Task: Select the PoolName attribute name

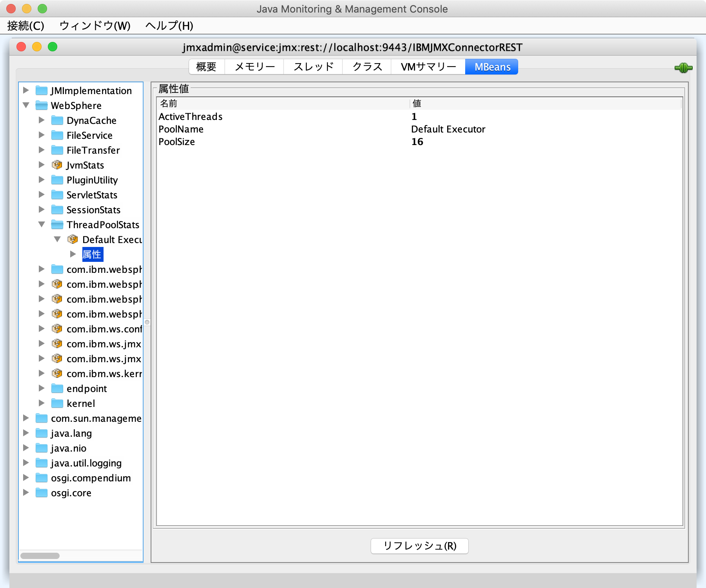Action: pos(181,129)
